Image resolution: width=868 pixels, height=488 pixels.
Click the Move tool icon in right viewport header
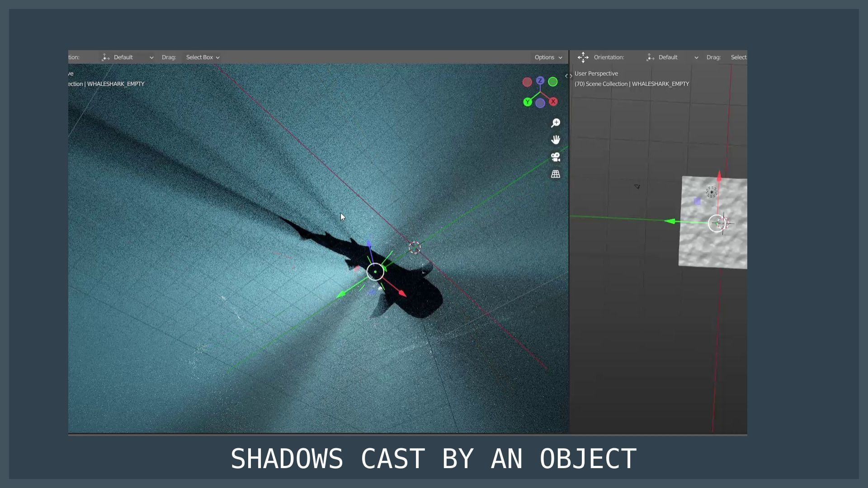[583, 57]
